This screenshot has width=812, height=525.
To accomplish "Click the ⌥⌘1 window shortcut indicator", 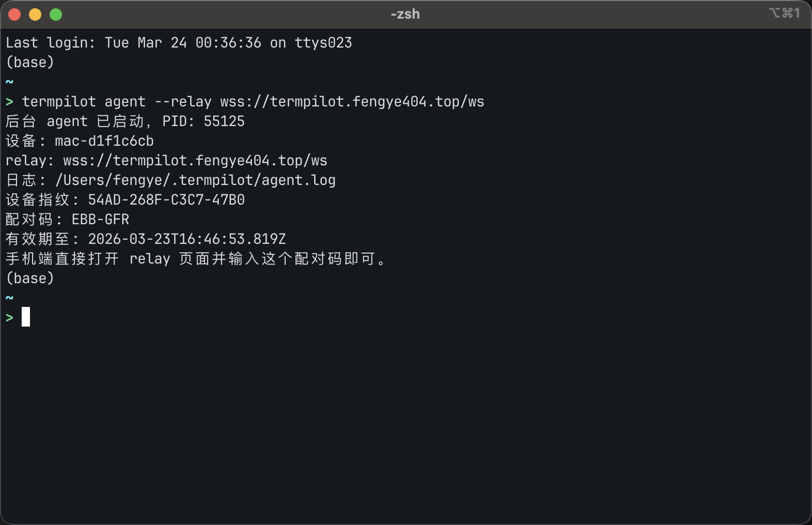I will (x=784, y=13).
